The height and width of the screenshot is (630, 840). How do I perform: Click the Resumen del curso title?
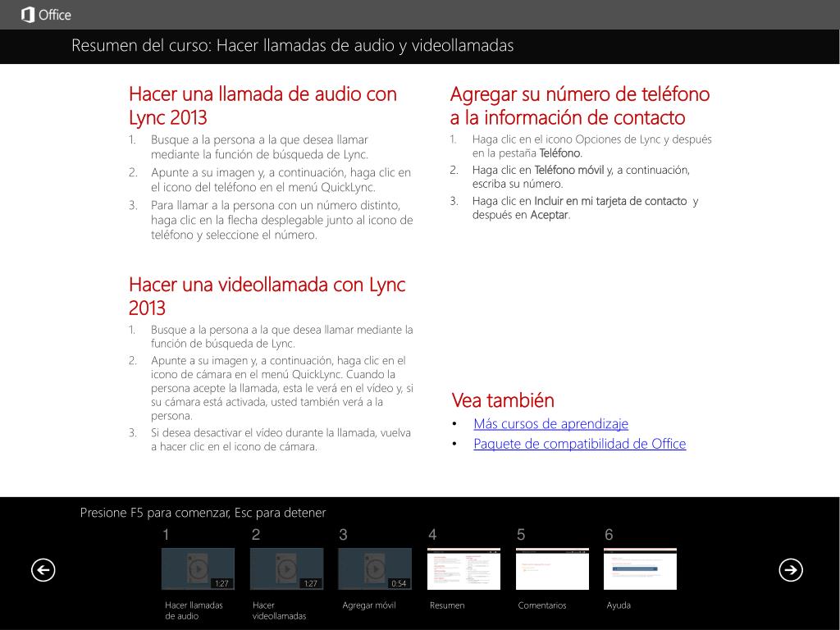pyautogui.click(x=293, y=46)
